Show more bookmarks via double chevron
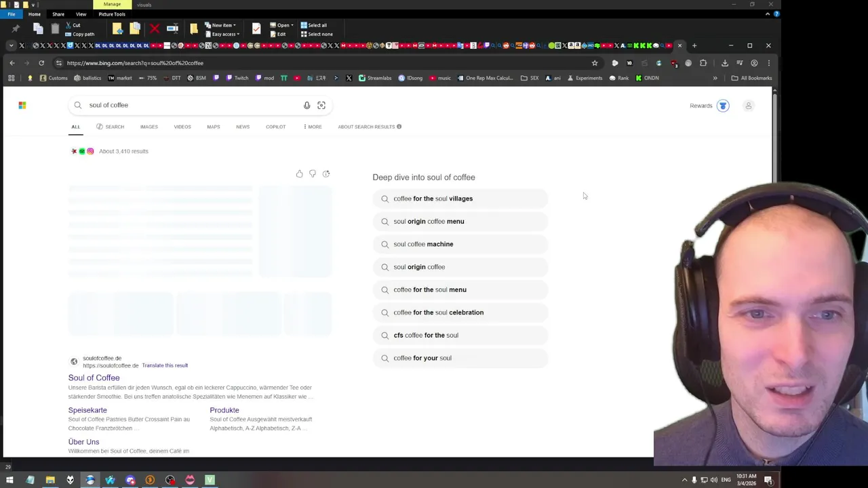This screenshot has height=488, width=868. coord(715,78)
